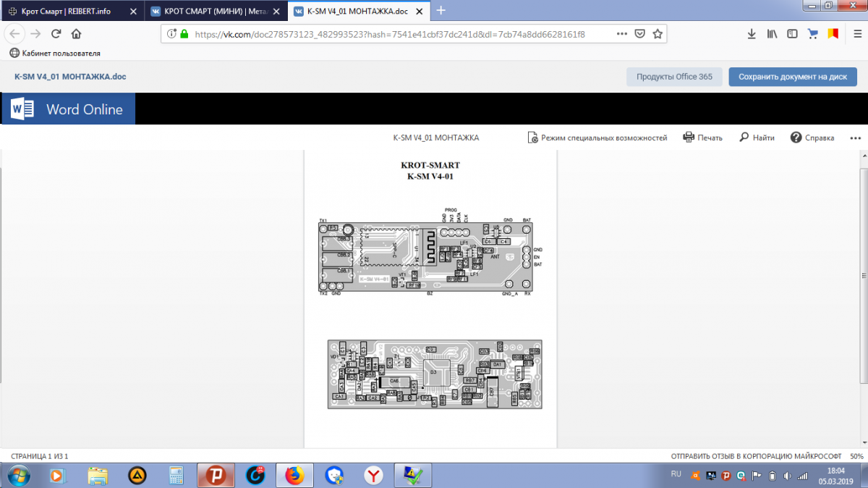Screen dimensions: 868x488
Task: Open a new browser tab
Action: 441,10
